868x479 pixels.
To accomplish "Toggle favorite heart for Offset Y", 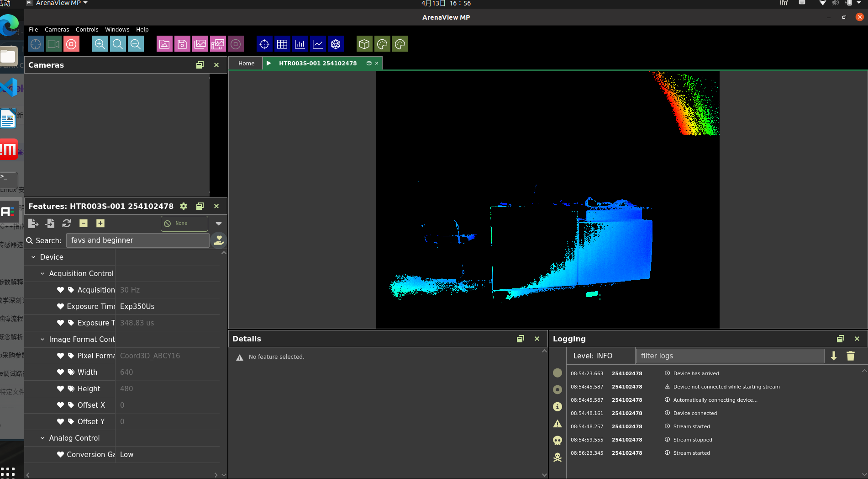I will click(60, 421).
